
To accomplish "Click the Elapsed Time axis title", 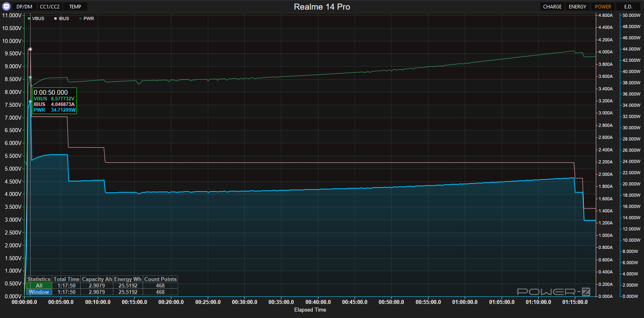I will (310, 310).
